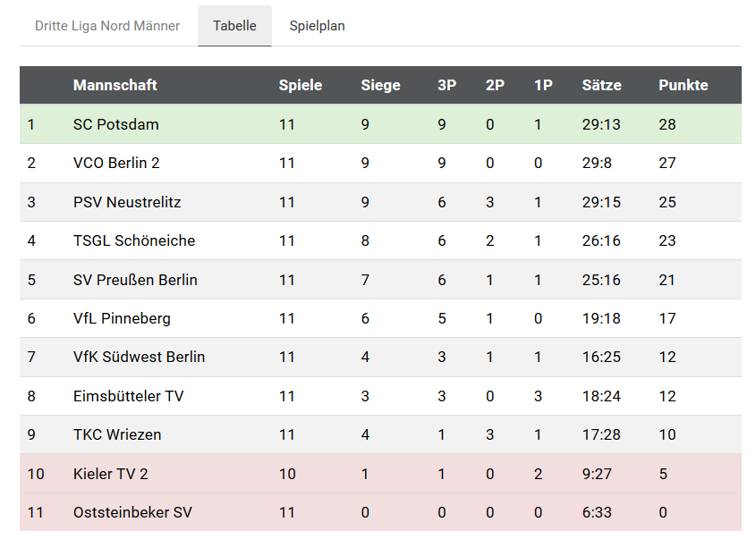Open the Dritte Liga Nord Männer link
756x539 pixels.
[x=106, y=26]
